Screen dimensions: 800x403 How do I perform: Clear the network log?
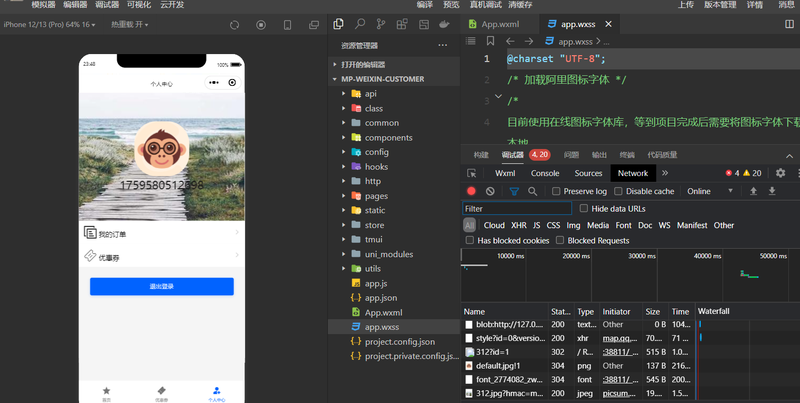point(490,191)
